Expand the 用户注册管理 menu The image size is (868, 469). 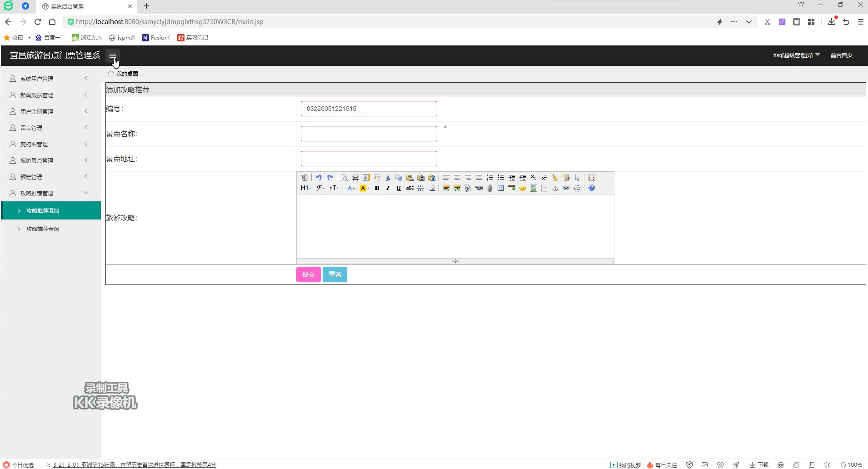point(50,111)
